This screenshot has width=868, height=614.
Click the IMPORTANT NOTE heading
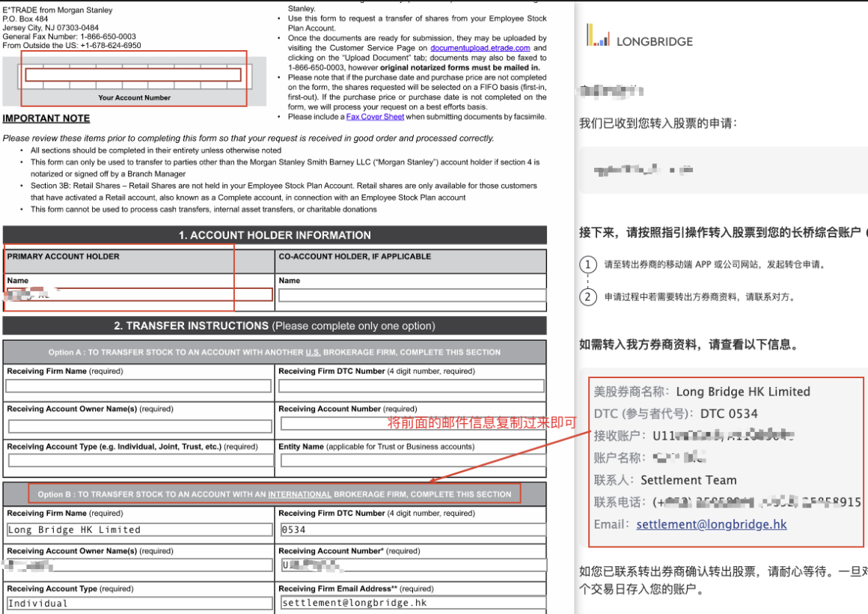46,118
